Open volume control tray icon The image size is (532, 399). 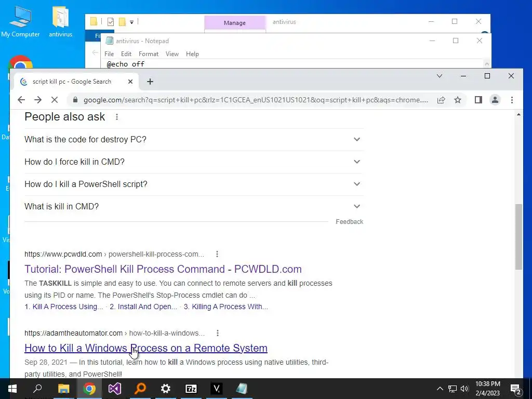pos(464,389)
